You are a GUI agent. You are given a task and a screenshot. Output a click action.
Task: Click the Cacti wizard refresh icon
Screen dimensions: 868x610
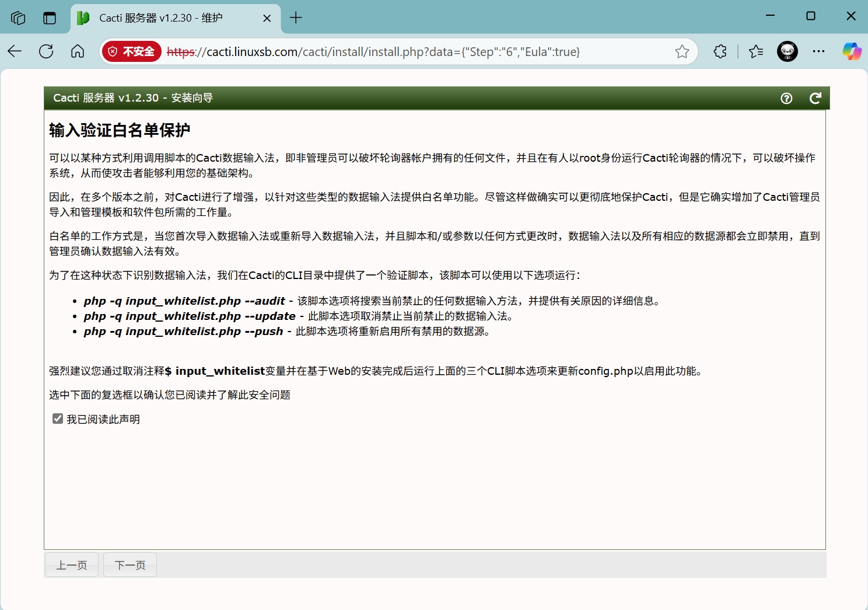815,98
